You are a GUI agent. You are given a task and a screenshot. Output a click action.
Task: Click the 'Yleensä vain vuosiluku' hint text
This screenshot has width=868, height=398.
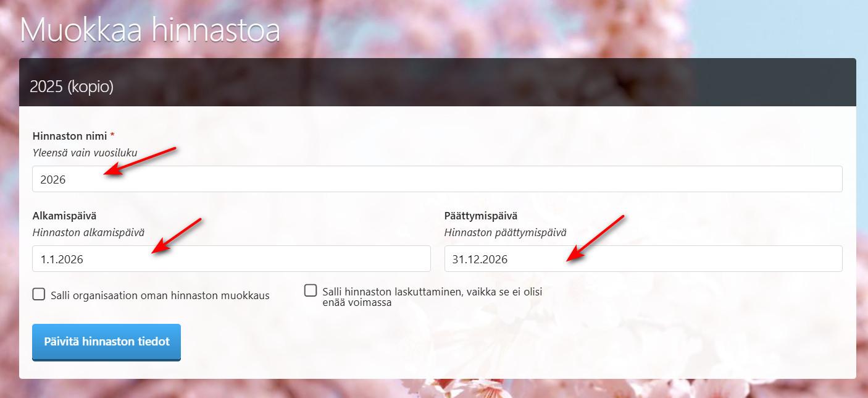pyautogui.click(x=85, y=153)
